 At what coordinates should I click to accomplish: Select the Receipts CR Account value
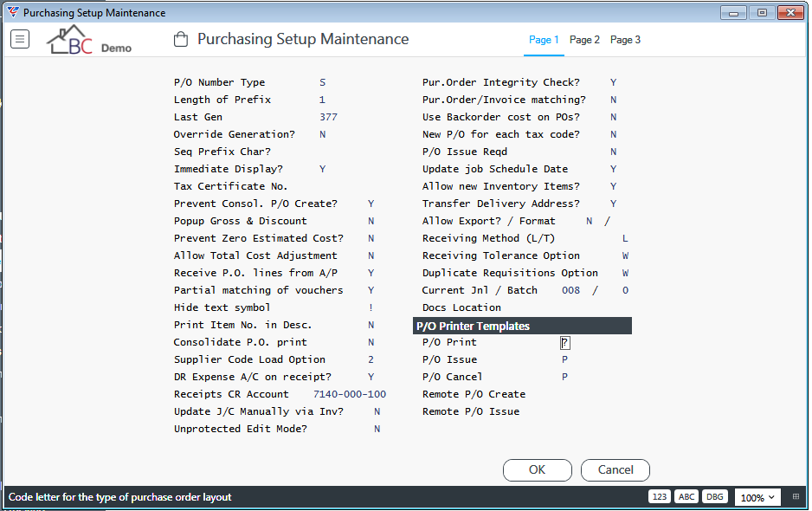coord(350,394)
